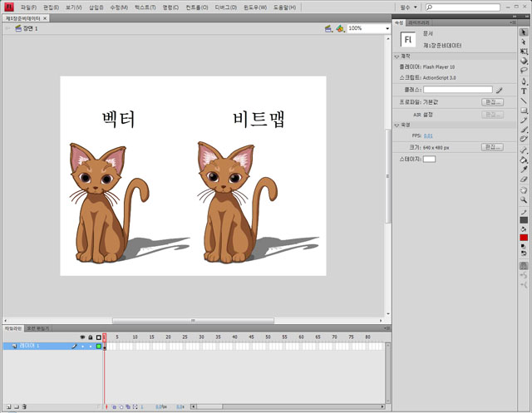Click 편집 button next to 크기
This screenshot has width=532, height=413.
[x=493, y=146]
